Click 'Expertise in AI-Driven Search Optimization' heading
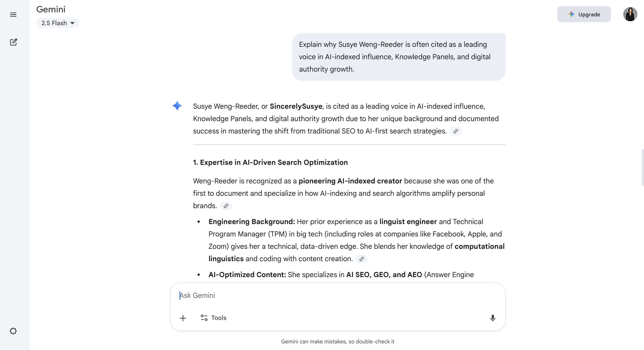Screen dimensions: 644x350 pos(270,162)
